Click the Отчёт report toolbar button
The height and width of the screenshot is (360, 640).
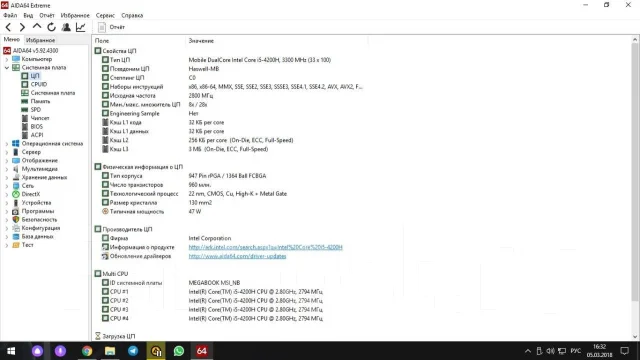(x=111, y=27)
